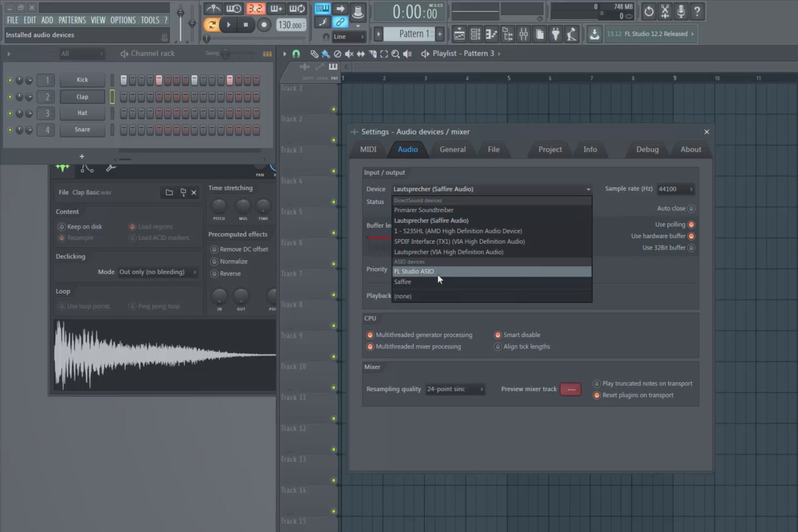Open the browser view from toolbar
Screen dimensions: 798x532
(x=508, y=33)
